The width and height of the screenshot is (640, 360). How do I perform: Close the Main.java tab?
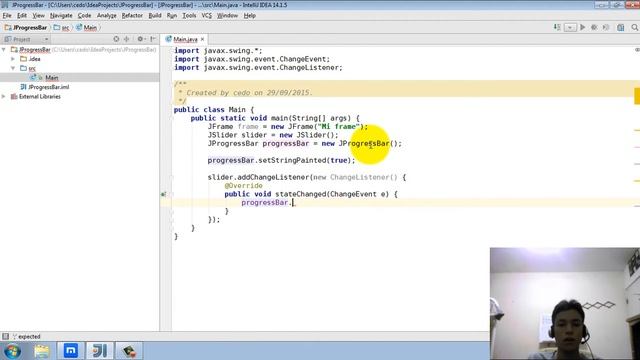(x=202, y=39)
